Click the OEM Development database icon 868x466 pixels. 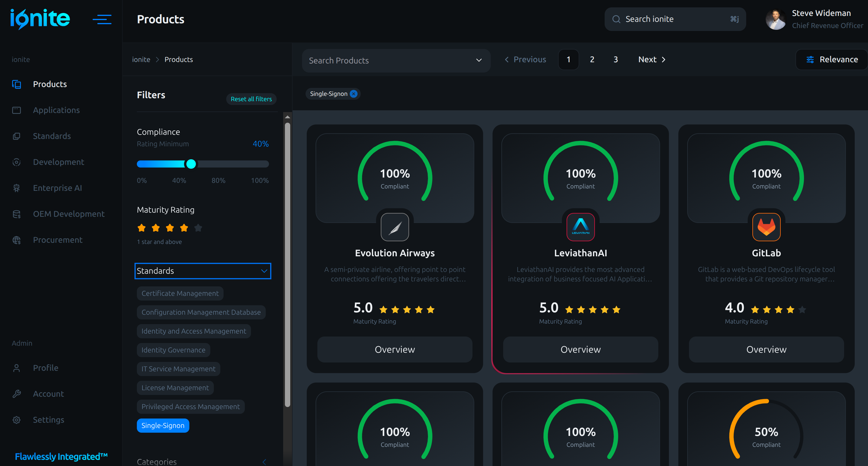(17, 214)
